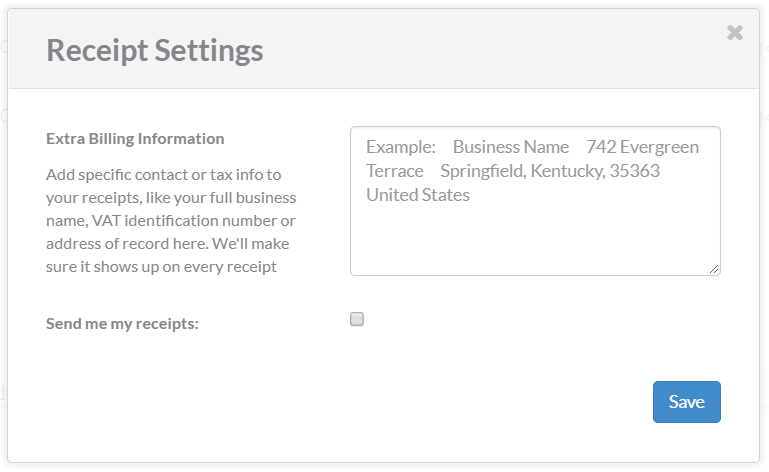Click the Receipt Settings heading
Viewport: 769px width, 472px height.
(155, 50)
